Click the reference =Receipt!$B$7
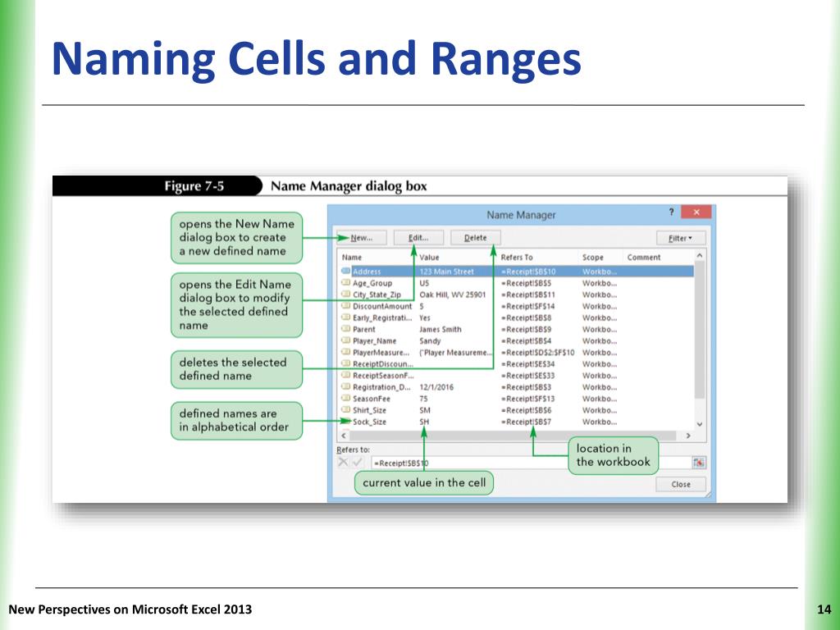The width and height of the screenshot is (840, 630). coord(526,422)
